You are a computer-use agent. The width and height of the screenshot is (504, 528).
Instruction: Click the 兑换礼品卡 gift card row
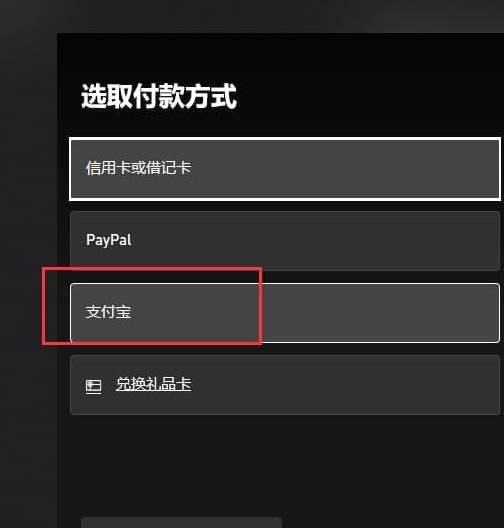(284, 385)
